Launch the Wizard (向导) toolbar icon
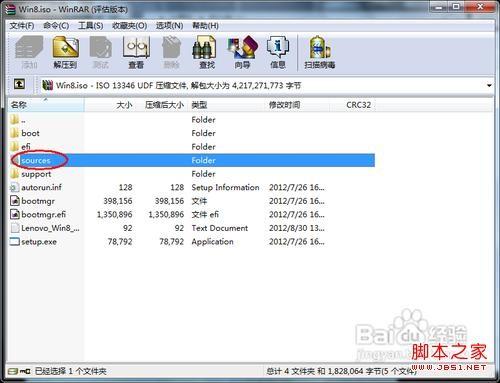 tap(242, 52)
